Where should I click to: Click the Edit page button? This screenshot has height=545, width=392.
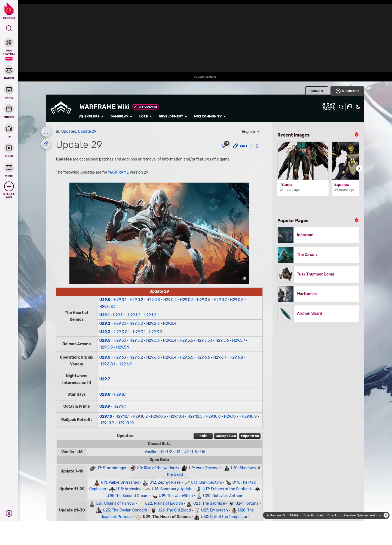[240, 146]
